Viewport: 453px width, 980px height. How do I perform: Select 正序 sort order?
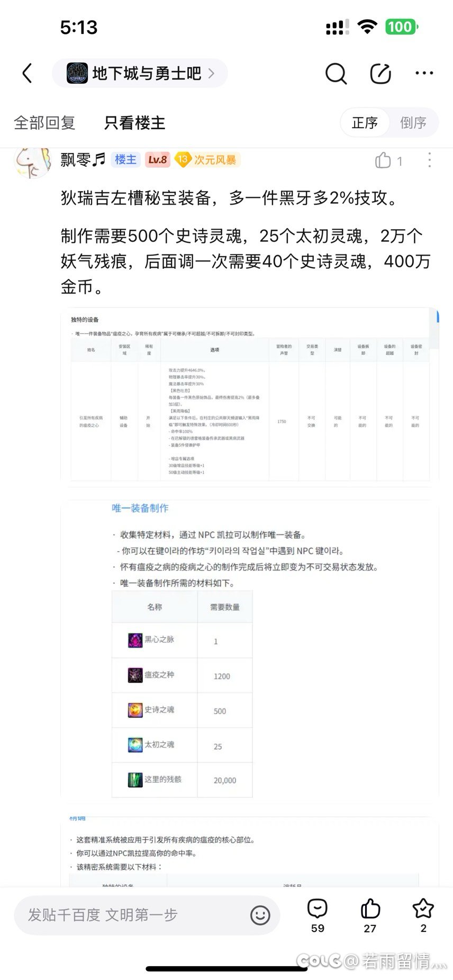coord(365,123)
